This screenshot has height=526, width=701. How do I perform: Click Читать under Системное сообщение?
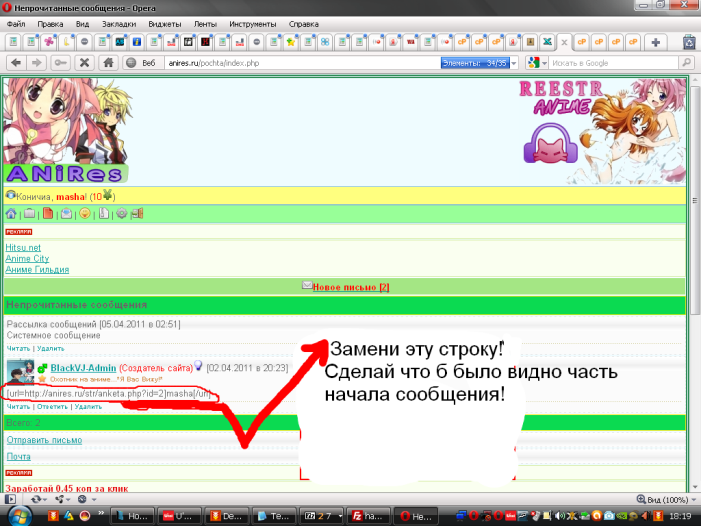click(18, 349)
